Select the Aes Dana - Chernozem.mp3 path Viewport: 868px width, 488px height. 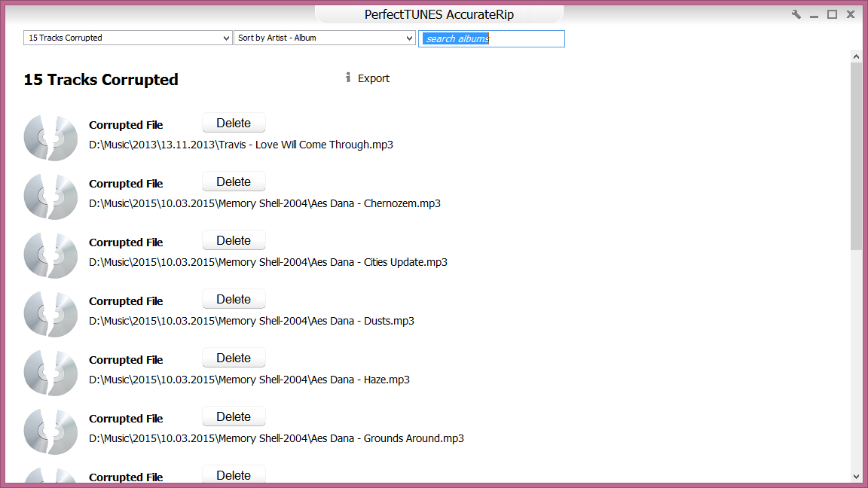click(x=264, y=203)
